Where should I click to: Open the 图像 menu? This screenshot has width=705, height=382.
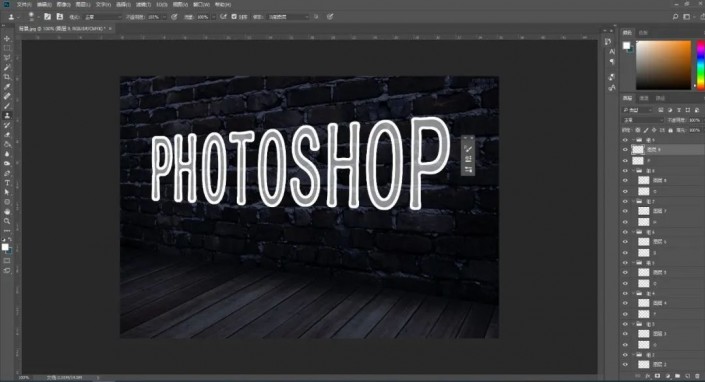[63, 4]
